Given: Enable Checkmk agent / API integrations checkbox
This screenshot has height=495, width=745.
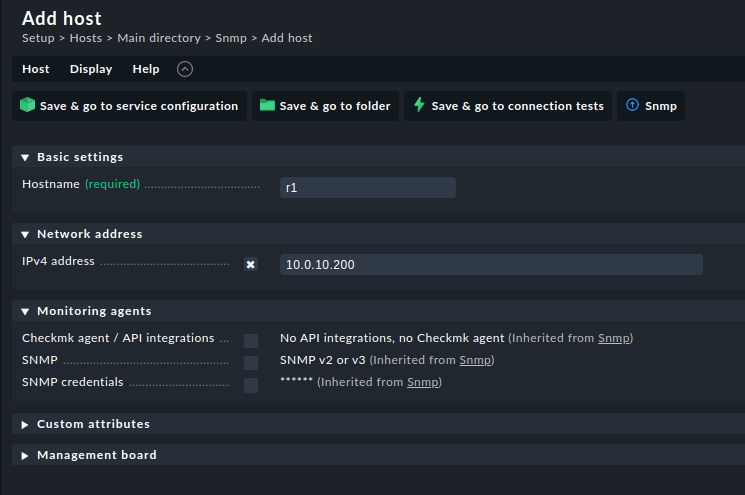Looking at the screenshot, I should tap(251, 341).
